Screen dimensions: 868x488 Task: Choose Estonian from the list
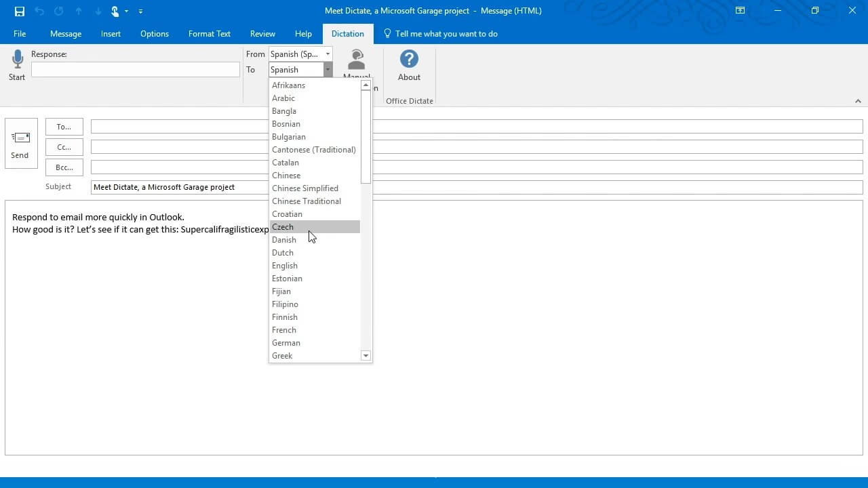point(315,279)
